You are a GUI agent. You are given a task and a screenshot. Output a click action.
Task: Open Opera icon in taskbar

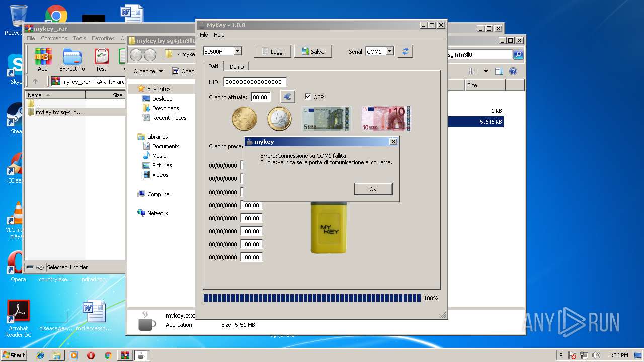[x=91, y=355]
